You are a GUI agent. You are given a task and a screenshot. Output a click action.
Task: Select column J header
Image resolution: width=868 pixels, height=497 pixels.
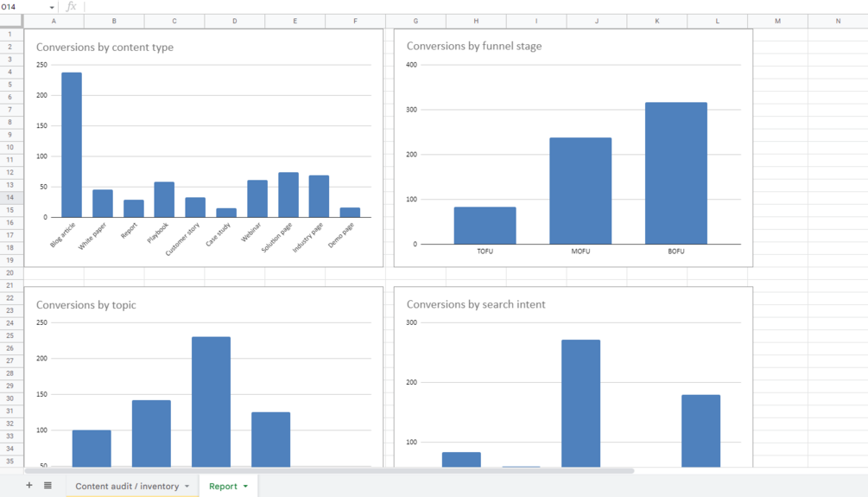597,21
